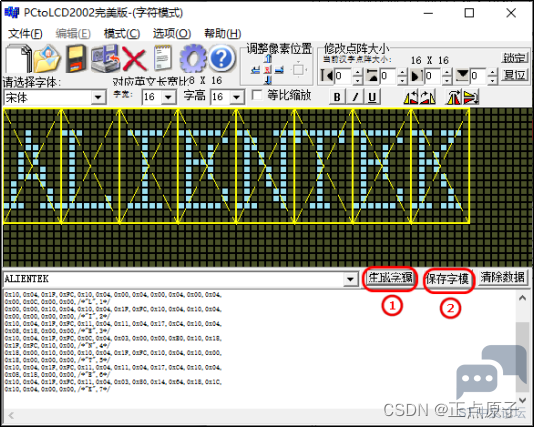The height and width of the screenshot is (428, 535).
Task: Click the output line ending with "L",1
Action: click(x=58, y=302)
